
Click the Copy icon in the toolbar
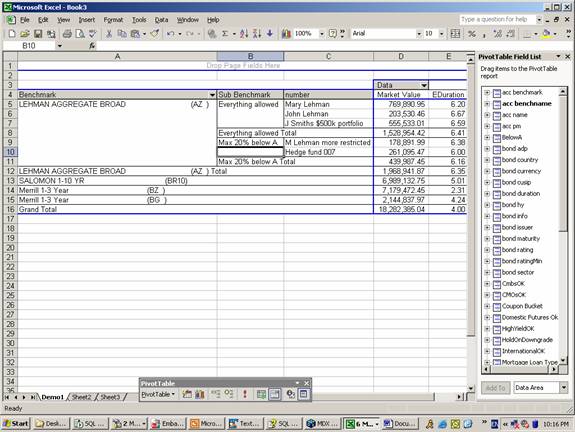click(122, 34)
